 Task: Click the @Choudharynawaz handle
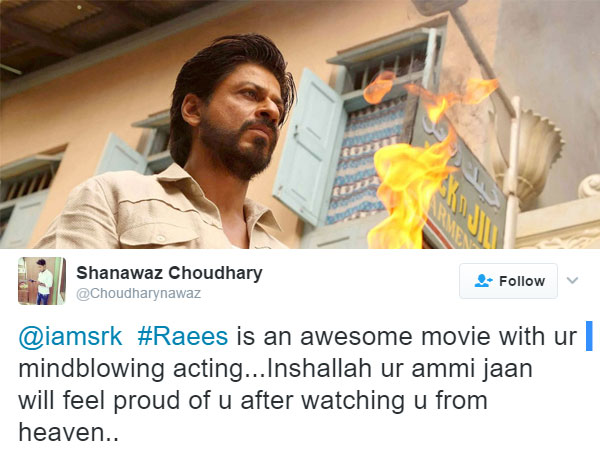(x=139, y=293)
